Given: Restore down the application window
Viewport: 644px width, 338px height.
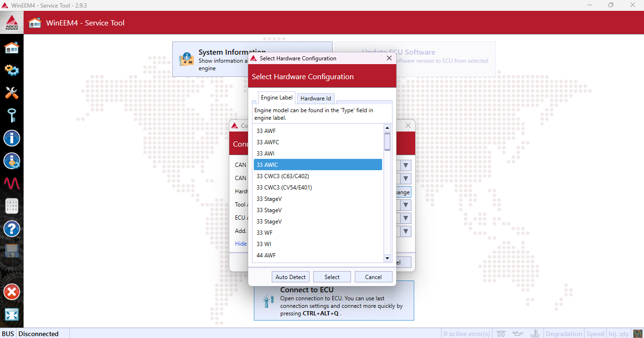Looking at the screenshot, I should point(611,5).
